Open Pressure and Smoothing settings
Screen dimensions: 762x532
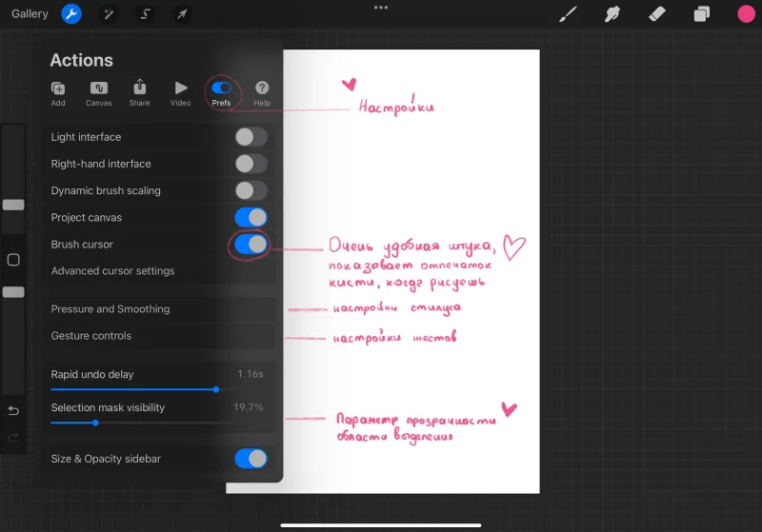pyautogui.click(x=159, y=309)
